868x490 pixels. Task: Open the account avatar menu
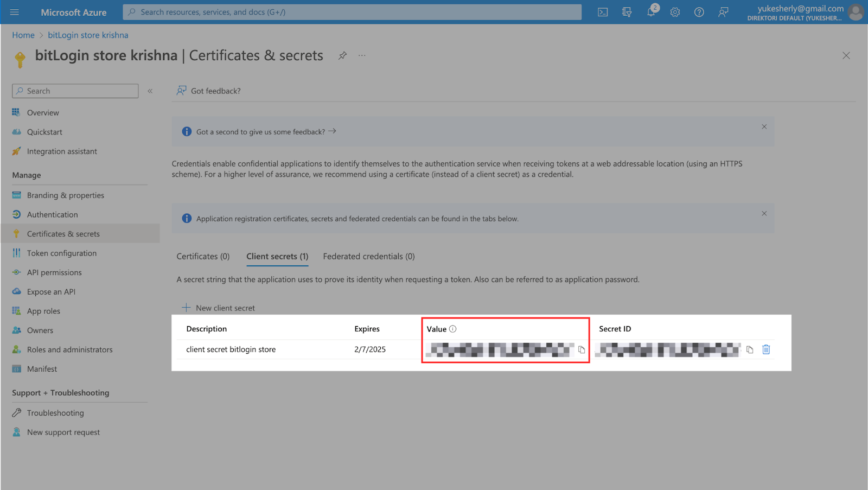coord(856,12)
